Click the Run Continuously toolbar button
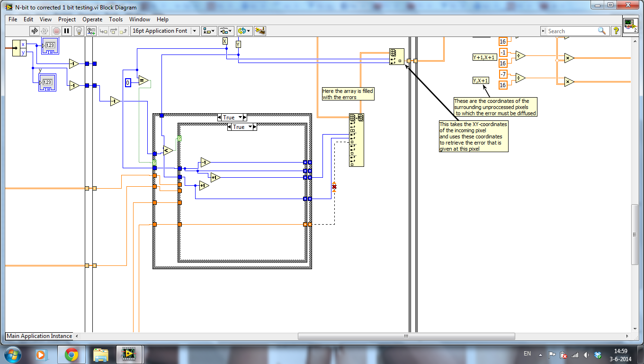 [45, 31]
